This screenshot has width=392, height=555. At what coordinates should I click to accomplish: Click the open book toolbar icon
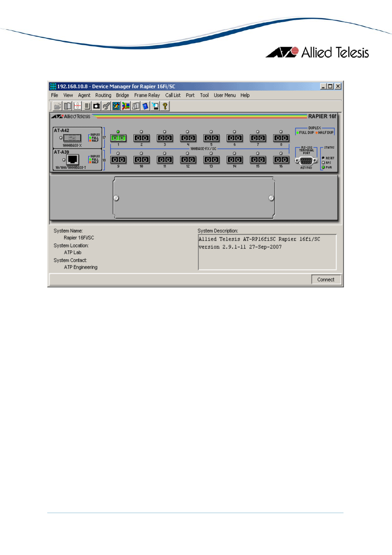pyautogui.click(x=67, y=106)
